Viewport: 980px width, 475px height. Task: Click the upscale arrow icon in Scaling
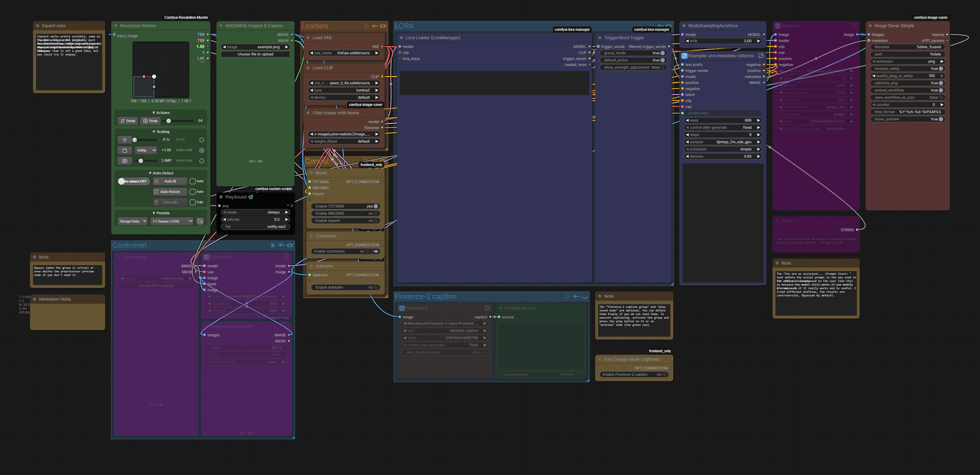coord(125,140)
